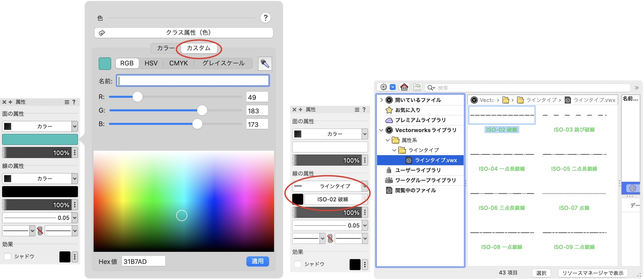Open the pen style dropdown in the left palette
This screenshot has width=644, height=279.
(40, 179)
